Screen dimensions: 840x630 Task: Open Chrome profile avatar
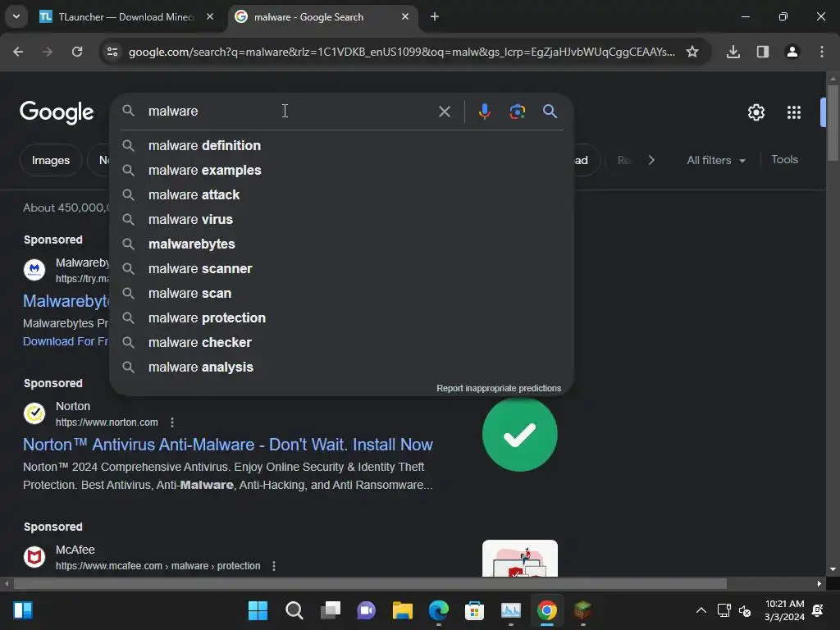click(x=792, y=52)
